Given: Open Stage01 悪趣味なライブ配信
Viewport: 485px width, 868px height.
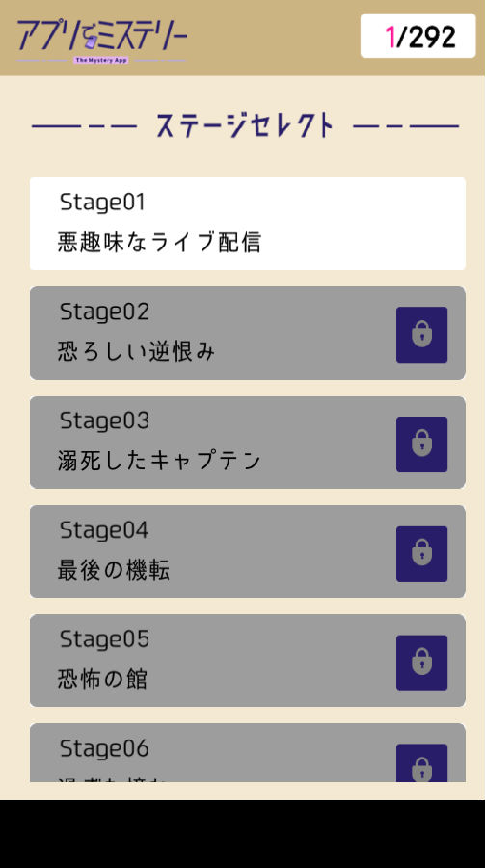Looking at the screenshot, I should tap(248, 224).
